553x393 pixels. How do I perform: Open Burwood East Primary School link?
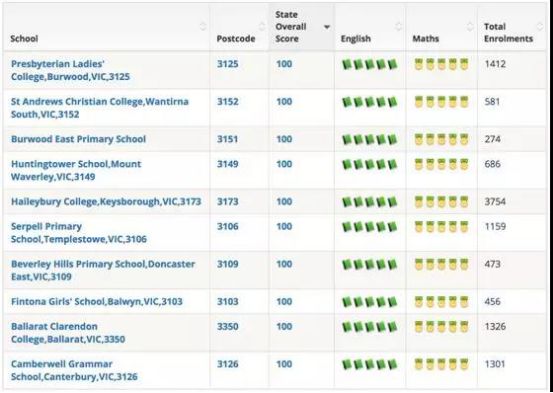tap(78, 139)
